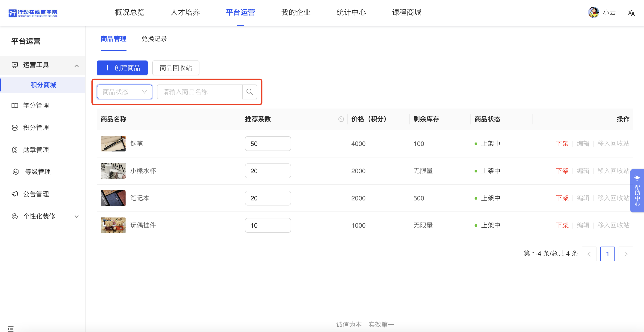Screen dimensions: 644x332
Task: Click the search magnifier icon
Action: (x=250, y=92)
